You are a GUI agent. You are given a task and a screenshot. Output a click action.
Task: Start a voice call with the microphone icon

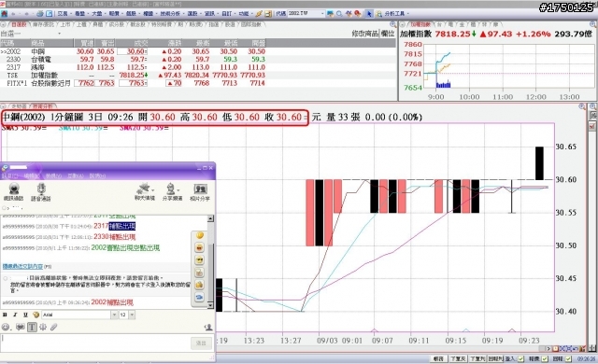41,191
